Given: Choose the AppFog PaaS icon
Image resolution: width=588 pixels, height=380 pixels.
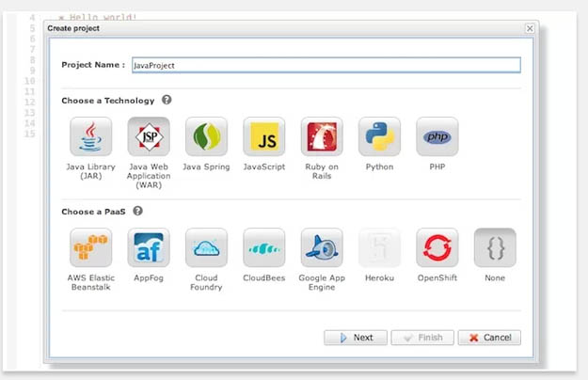Looking at the screenshot, I should pyautogui.click(x=149, y=247).
